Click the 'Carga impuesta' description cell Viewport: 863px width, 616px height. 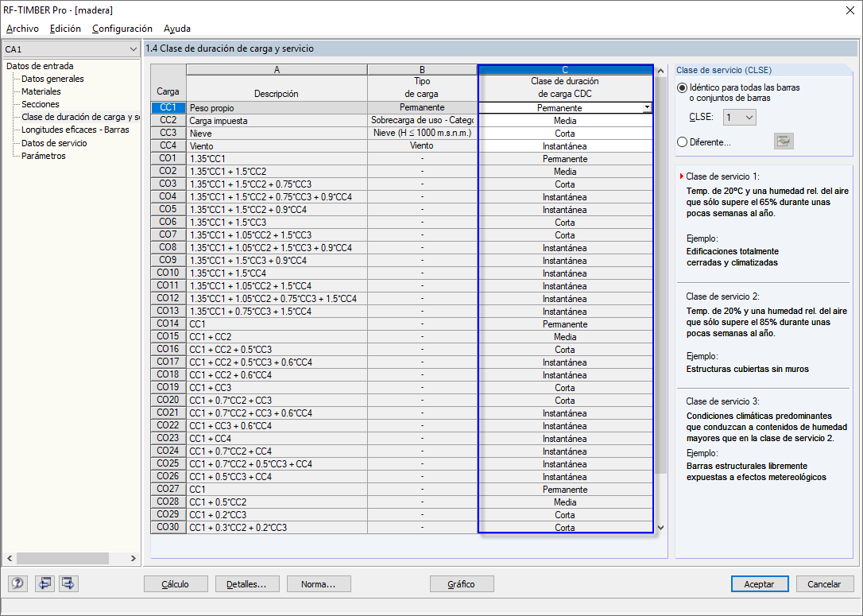pyautogui.click(x=277, y=121)
